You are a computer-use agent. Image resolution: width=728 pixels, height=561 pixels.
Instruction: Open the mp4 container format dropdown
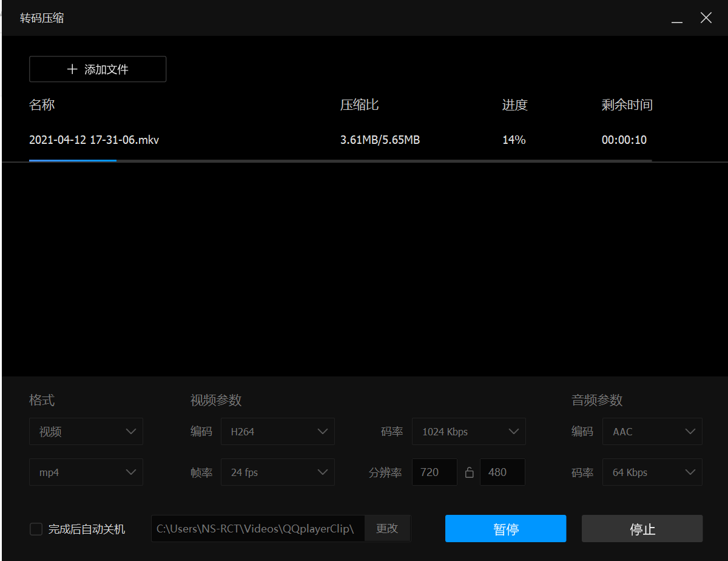(86, 472)
